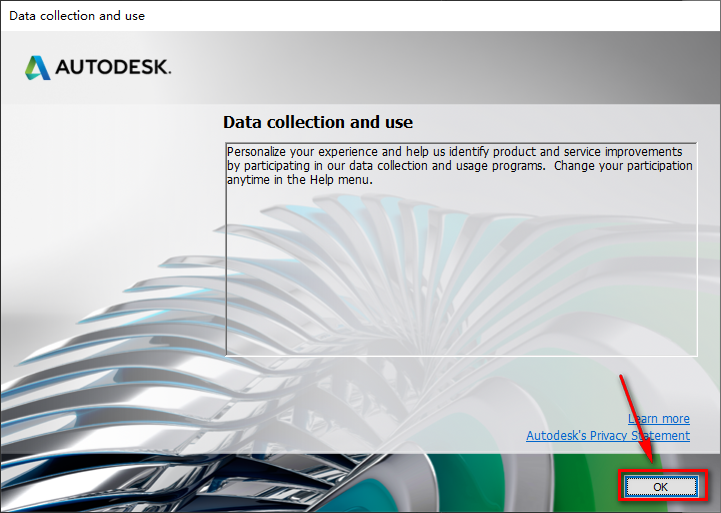This screenshot has width=721, height=513.
Task: Open Autodesk's Privacy Statement link
Action: [x=607, y=436]
